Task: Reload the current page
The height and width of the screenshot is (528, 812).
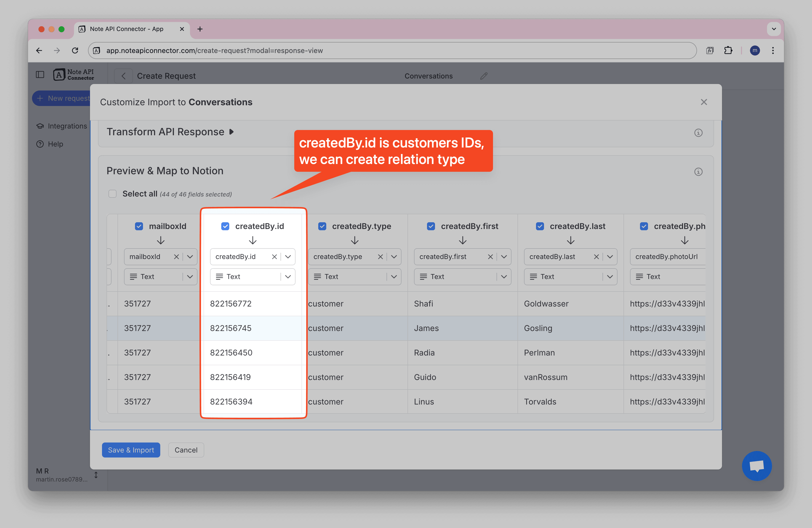Action: click(75, 50)
